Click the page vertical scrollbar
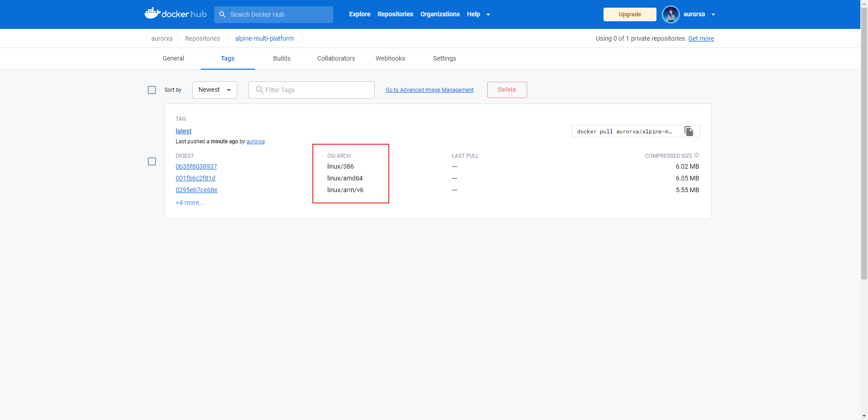 pyautogui.click(x=864, y=144)
